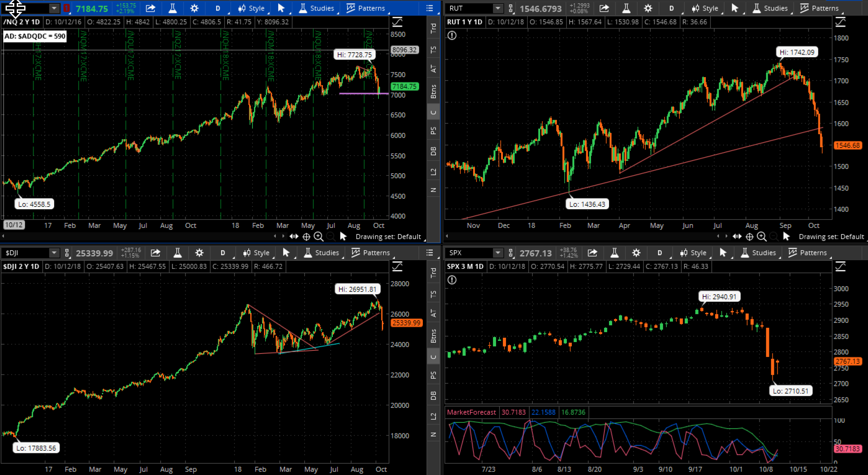This screenshot has height=475, width=868.
Task: Click Style button in SPX chart toolbar
Action: 694,253
